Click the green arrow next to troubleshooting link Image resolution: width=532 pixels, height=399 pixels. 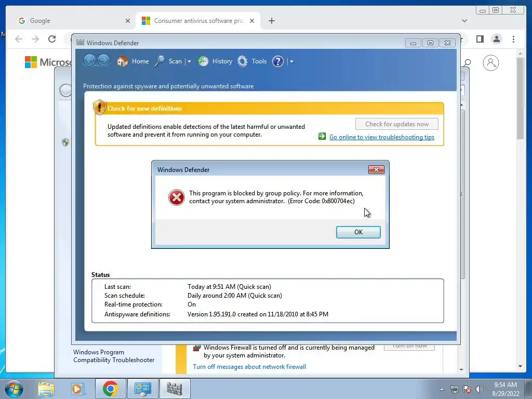[x=322, y=137]
